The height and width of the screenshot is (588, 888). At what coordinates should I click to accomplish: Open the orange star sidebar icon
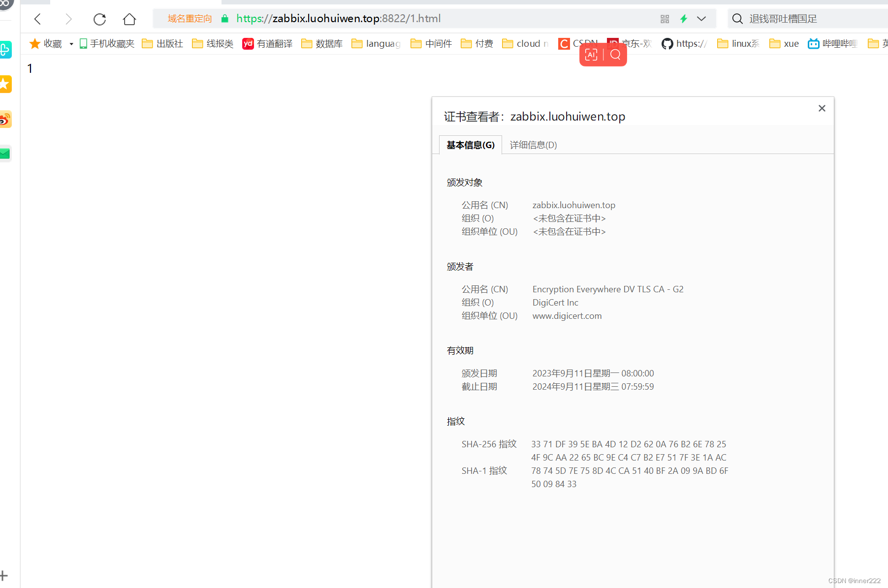pos(5,84)
